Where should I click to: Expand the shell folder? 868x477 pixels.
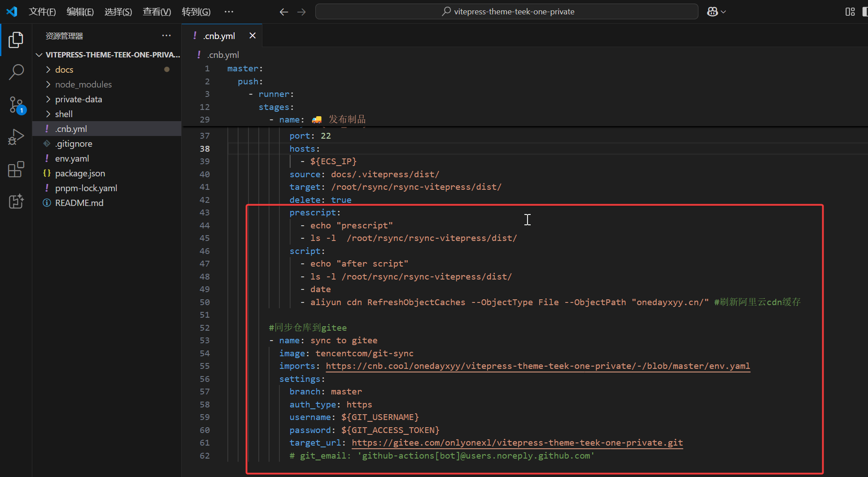pos(107,114)
